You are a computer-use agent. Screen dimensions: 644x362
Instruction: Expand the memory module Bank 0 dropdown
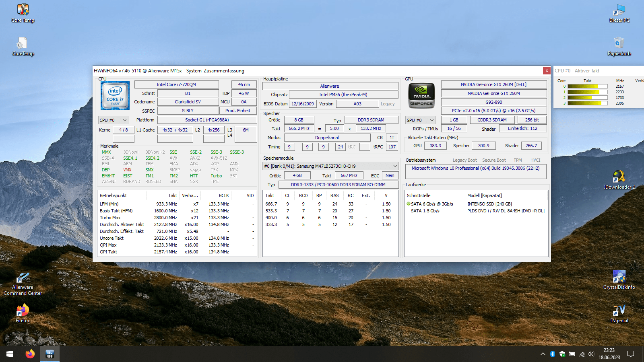click(x=330, y=166)
